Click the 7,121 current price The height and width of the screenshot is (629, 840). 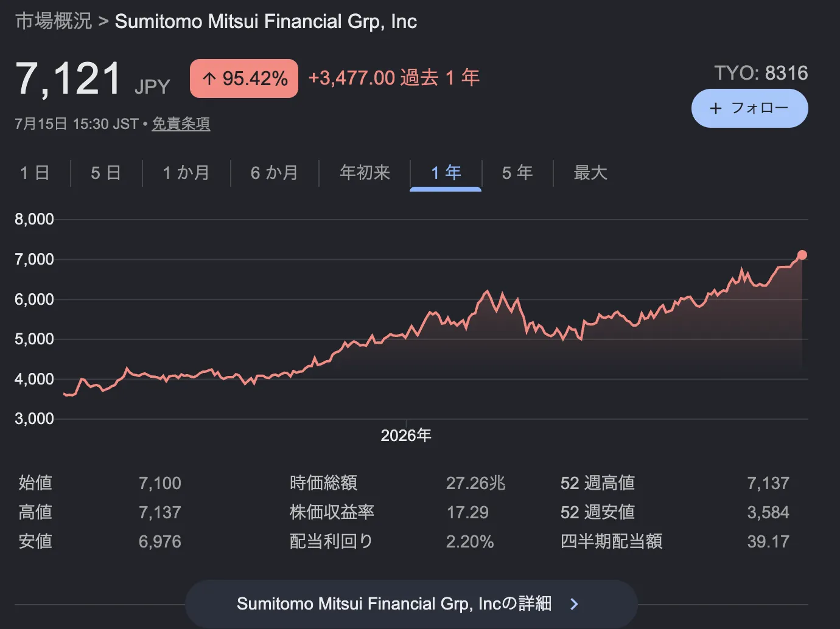[69, 79]
